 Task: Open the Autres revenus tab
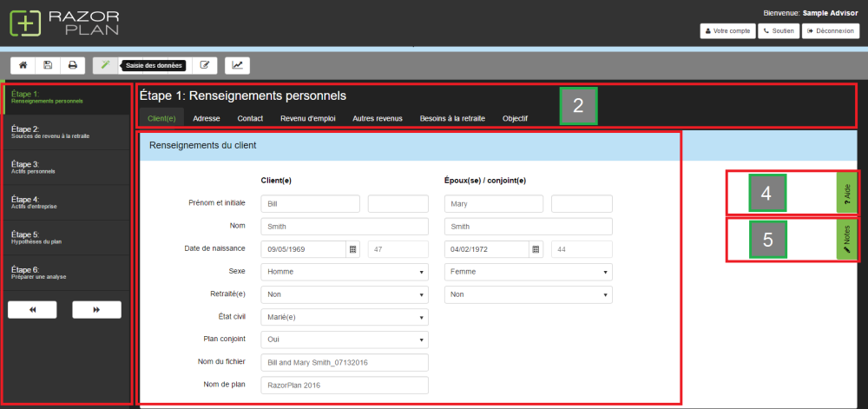378,118
